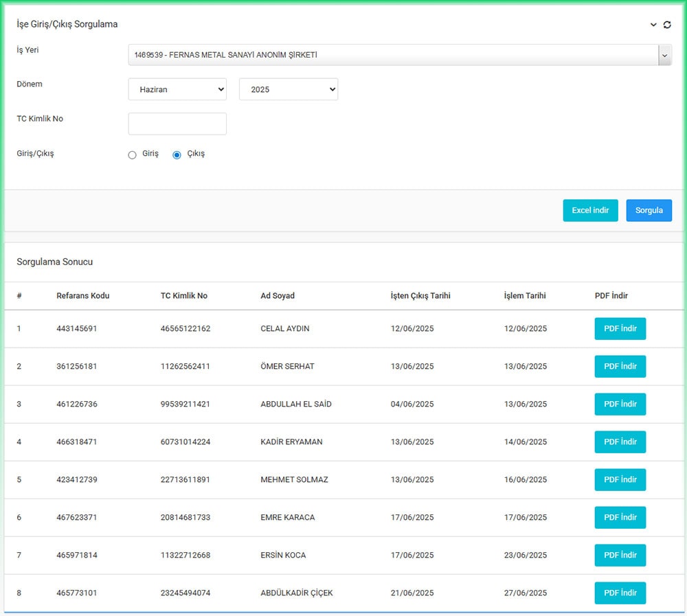
Task: Download PDF for ÖMER SERHAT
Action: pyautogui.click(x=620, y=366)
